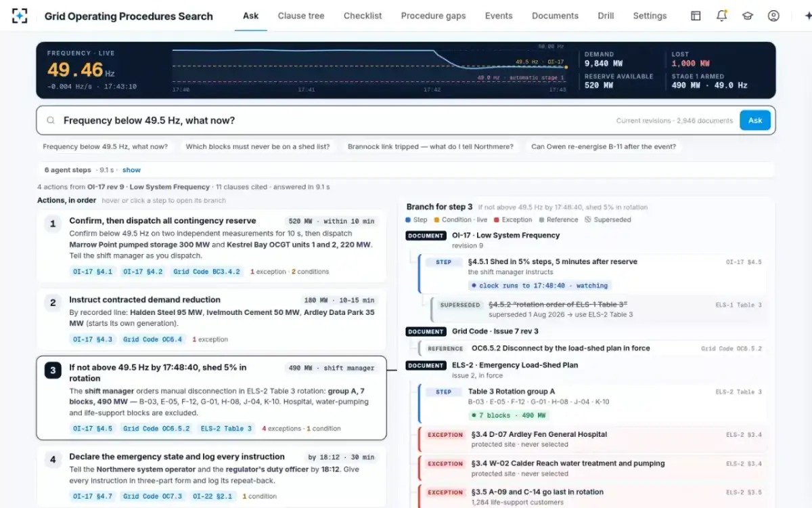Image resolution: width=812 pixels, height=508 pixels.
Task: Open the Events tab
Action: click(499, 16)
